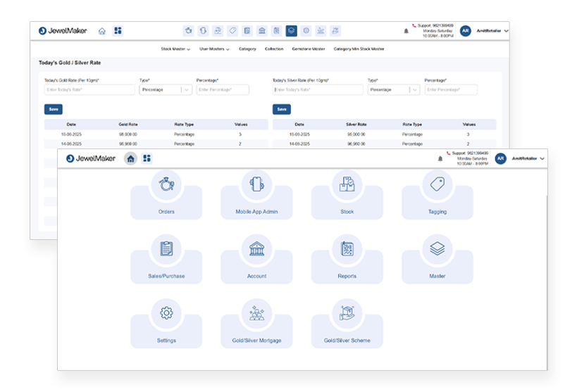This screenshot has height=392, width=577.
Task: Open the Gold/Silver Scheme tile
Action: 347,324
